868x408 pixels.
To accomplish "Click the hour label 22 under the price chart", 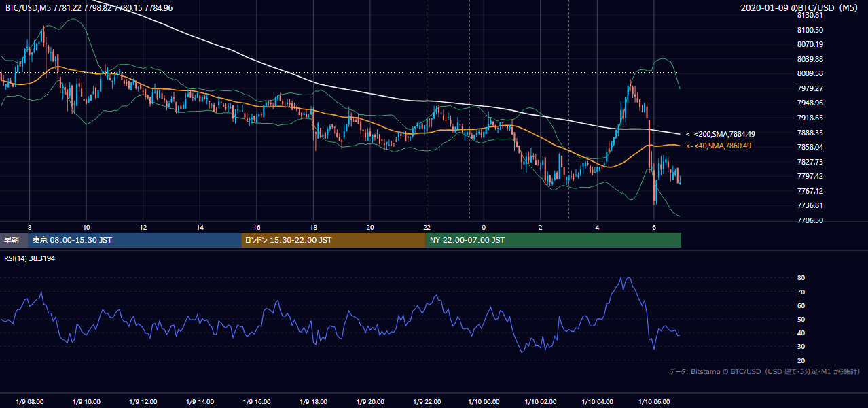I will point(427,227).
